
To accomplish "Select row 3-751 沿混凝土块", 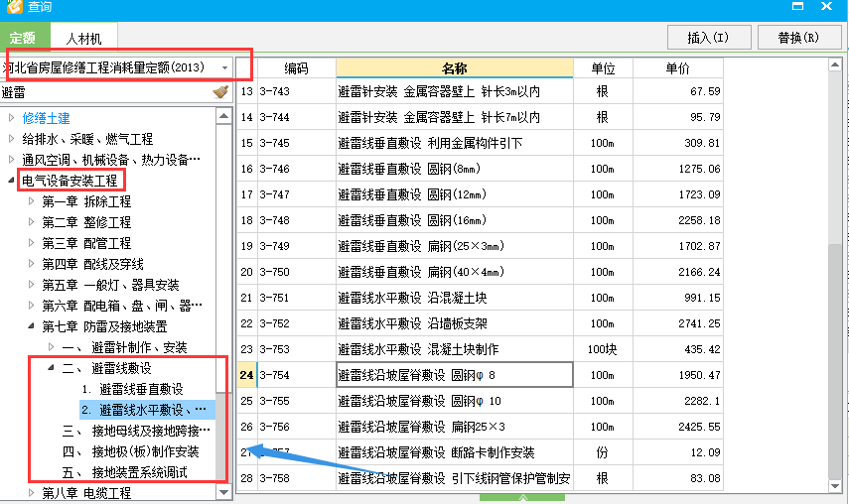I will (480, 298).
